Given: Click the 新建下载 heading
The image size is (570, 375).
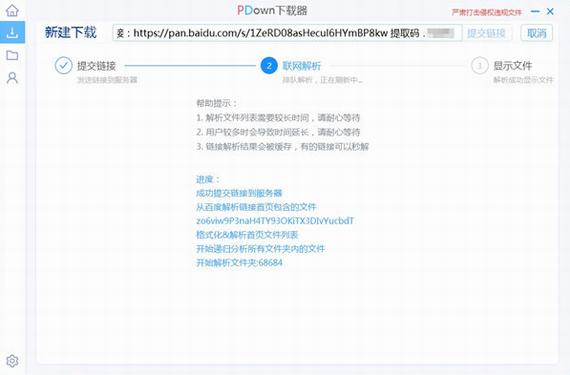Looking at the screenshot, I should pyautogui.click(x=71, y=32).
